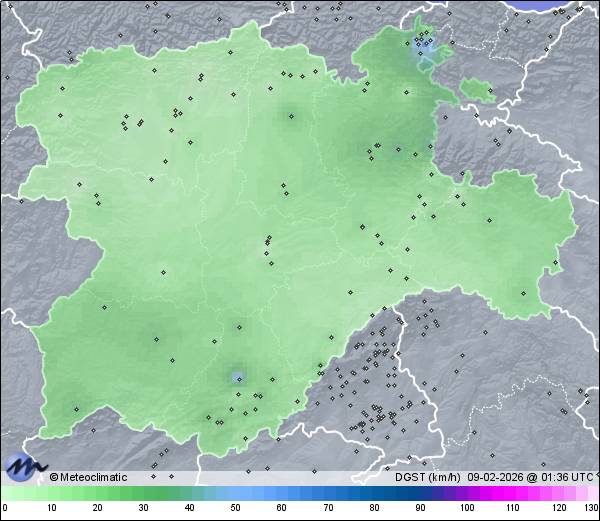This screenshot has height=521, width=600.
Task: Select the magenta 110 km/h scale swatch
Action: coord(512,494)
